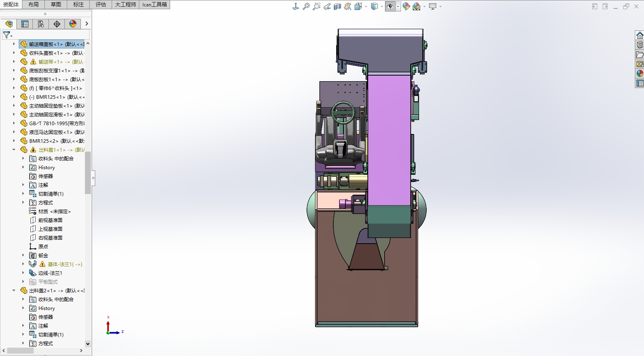Expand the 钣金 folder under 出料盖1
Screen dimensions: 644x356
(x=23, y=255)
